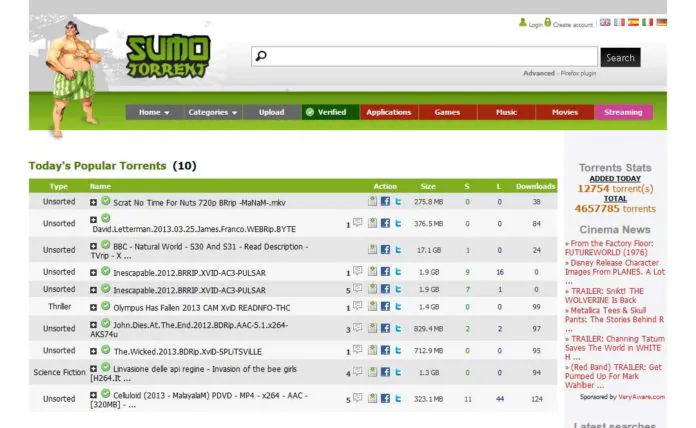The height and width of the screenshot is (428, 696).
Task: Share Olympus Has Fallen on Facebook
Action: click(385, 306)
